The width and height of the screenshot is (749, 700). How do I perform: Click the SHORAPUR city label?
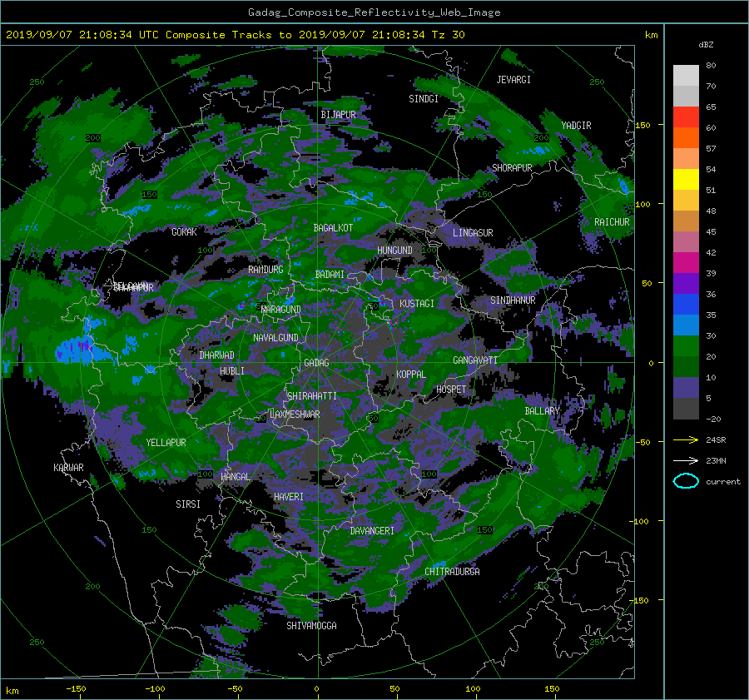(x=512, y=168)
